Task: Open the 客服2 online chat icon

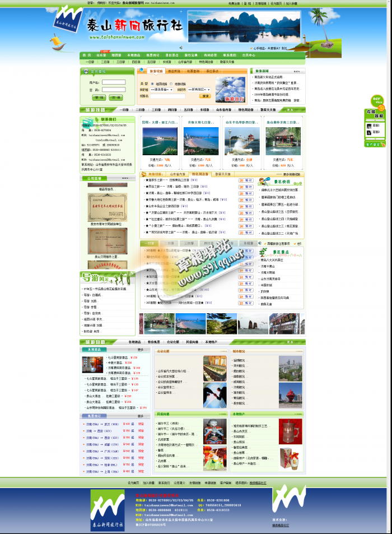Action: [x=369, y=132]
